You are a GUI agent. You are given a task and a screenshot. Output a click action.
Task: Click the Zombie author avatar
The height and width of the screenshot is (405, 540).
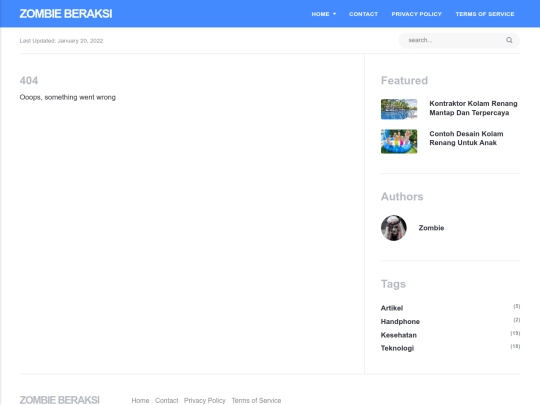coord(394,228)
